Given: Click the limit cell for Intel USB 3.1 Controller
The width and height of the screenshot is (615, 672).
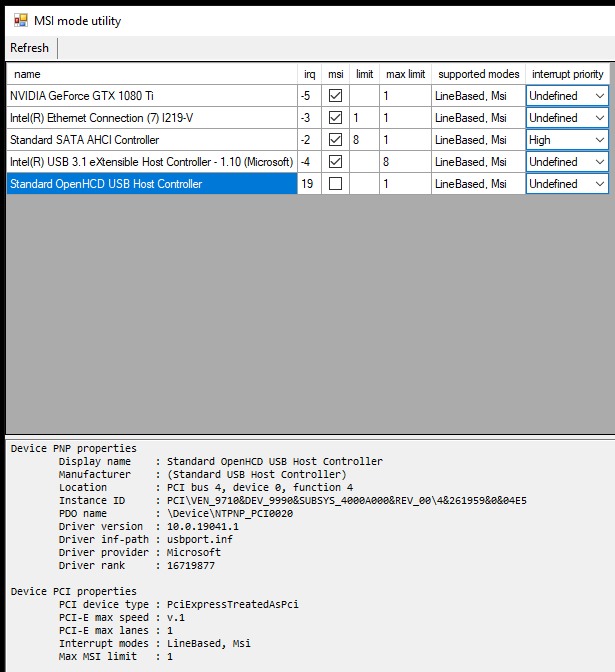Looking at the screenshot, I should (364, 162).
